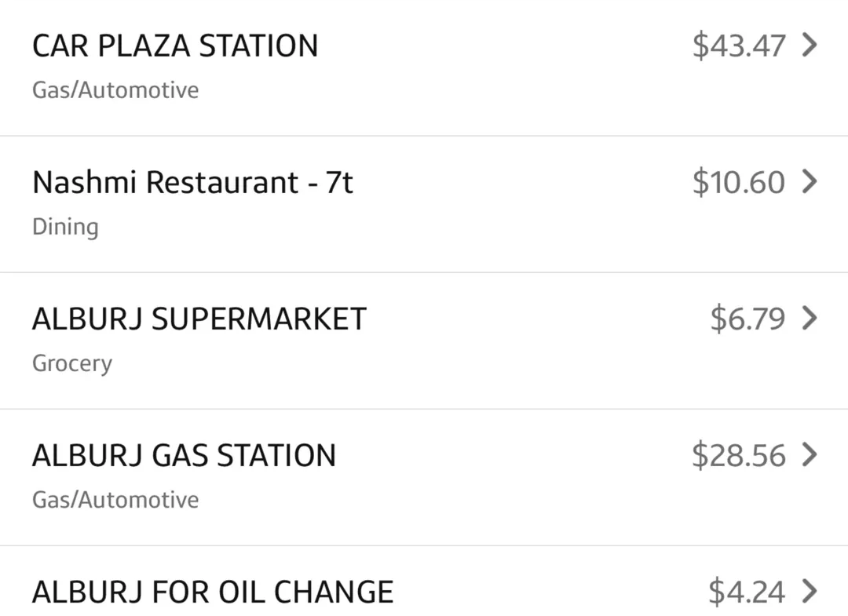Select ALBURJ FOR OIL CHANGE entry
Viewport: 848px width, 616px height.
click(424, 581)
